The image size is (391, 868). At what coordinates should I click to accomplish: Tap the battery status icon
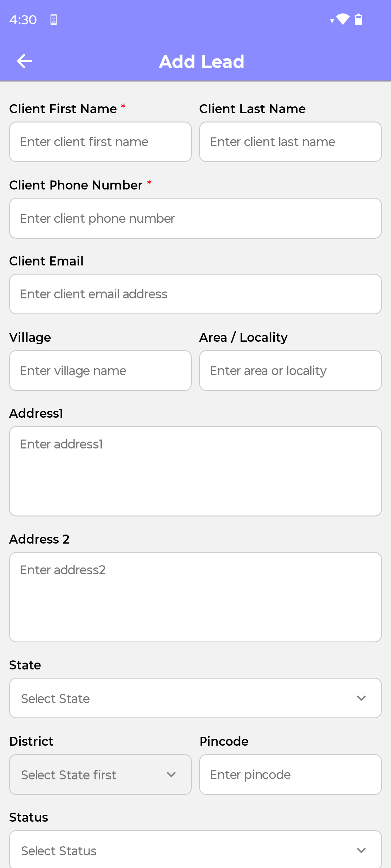(358, 19)
